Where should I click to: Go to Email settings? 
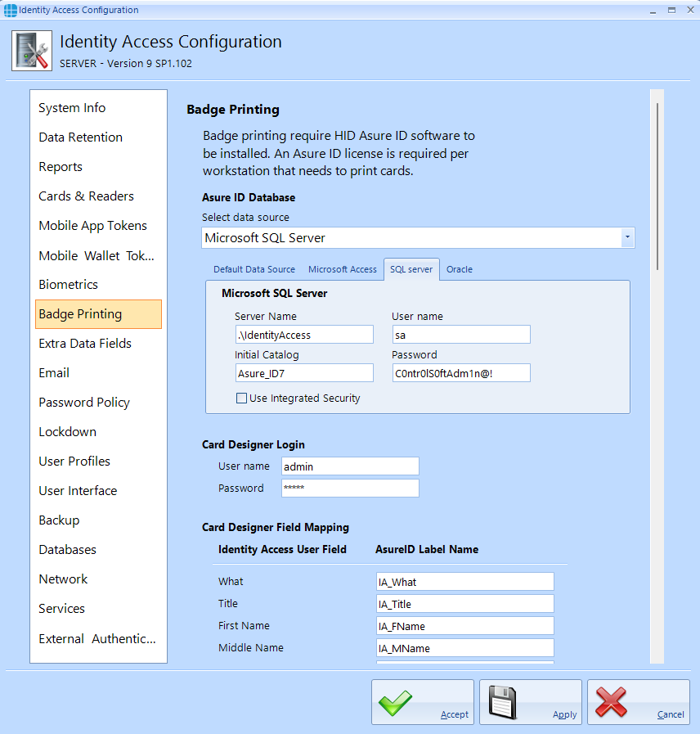[x=98, y=373]
